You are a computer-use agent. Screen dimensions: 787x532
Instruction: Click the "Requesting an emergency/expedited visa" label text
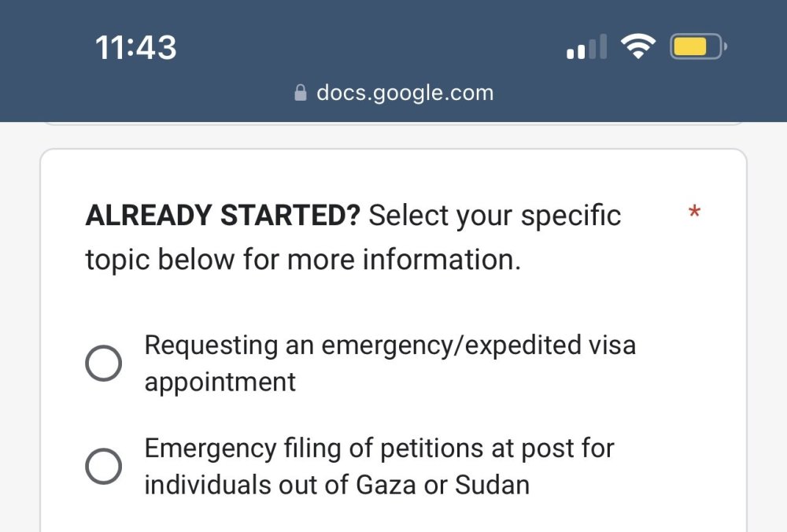[390, 345]
